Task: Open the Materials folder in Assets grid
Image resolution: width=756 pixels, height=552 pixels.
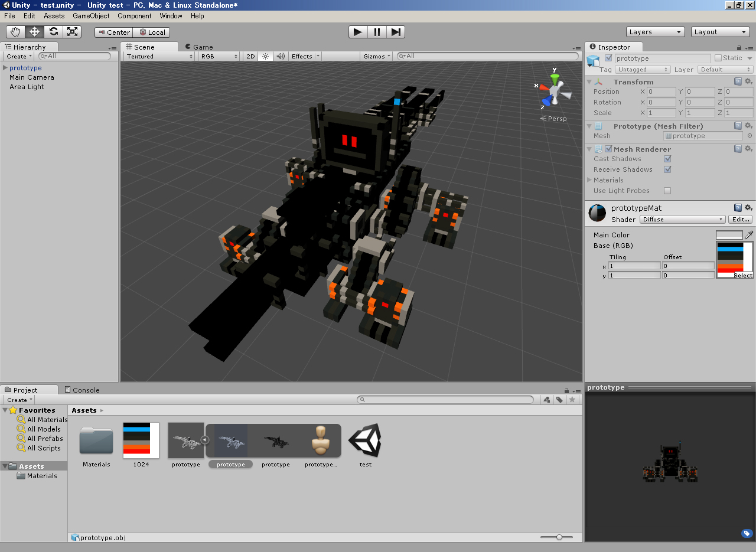Action: pos(96,440)
